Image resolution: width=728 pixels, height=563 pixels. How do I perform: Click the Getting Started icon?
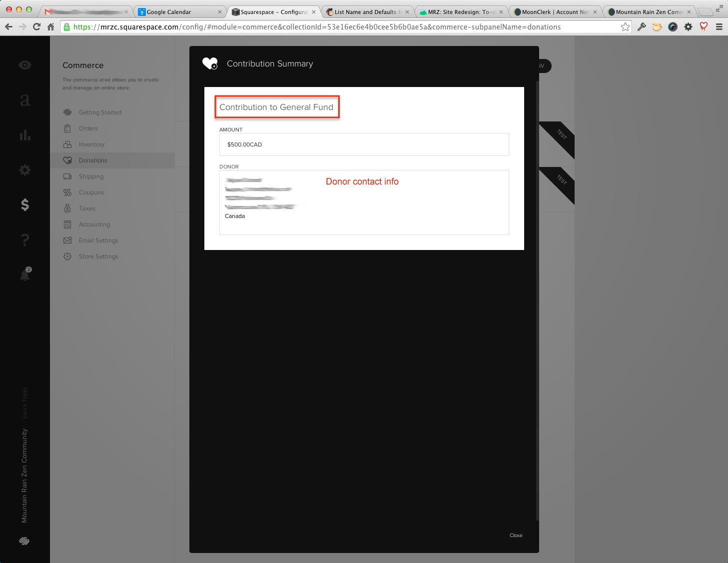coord(67,112)
